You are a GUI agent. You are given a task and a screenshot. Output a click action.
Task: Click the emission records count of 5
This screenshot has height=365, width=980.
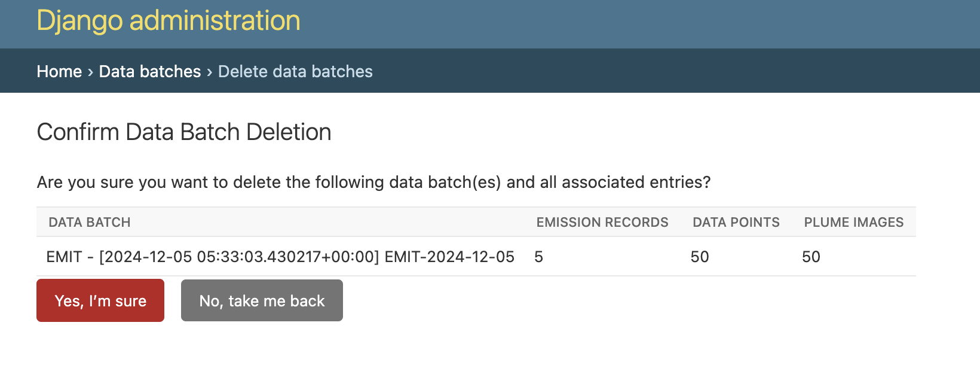point(538,257)
